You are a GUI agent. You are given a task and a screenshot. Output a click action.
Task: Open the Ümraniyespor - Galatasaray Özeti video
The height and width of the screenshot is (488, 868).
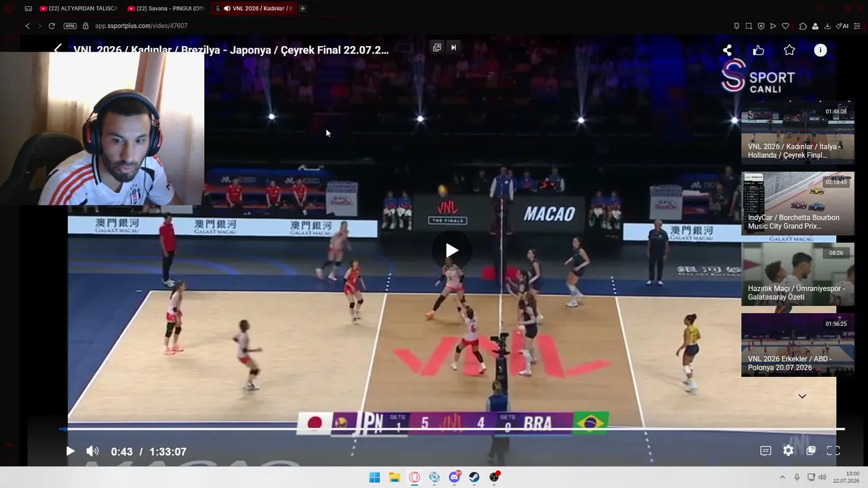coord(797,274)
